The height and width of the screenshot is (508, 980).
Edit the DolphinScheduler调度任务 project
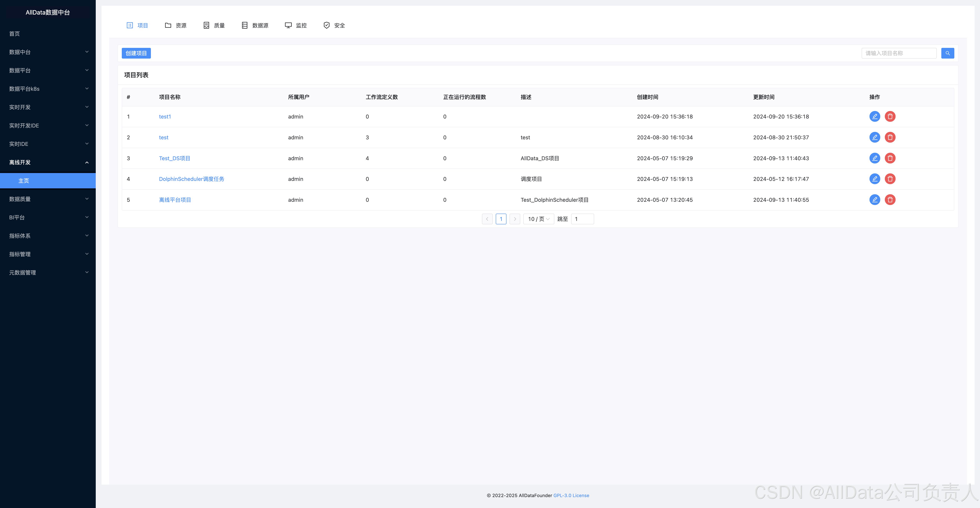(x=875, y=179)
